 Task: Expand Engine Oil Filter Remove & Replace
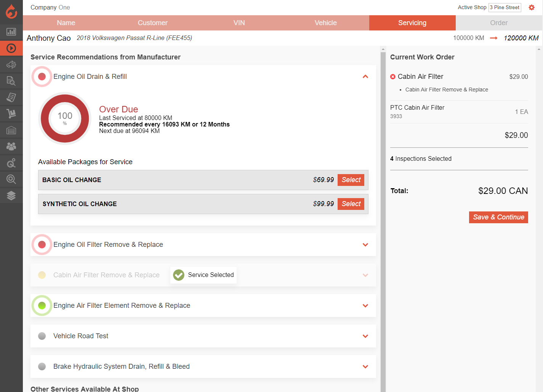click(365, 245)
